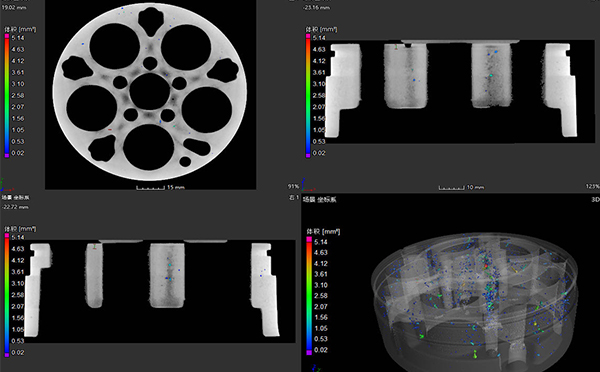Select the 15 mm scale bar indicator
Screen dimensions: 600x372
(160, 188)
